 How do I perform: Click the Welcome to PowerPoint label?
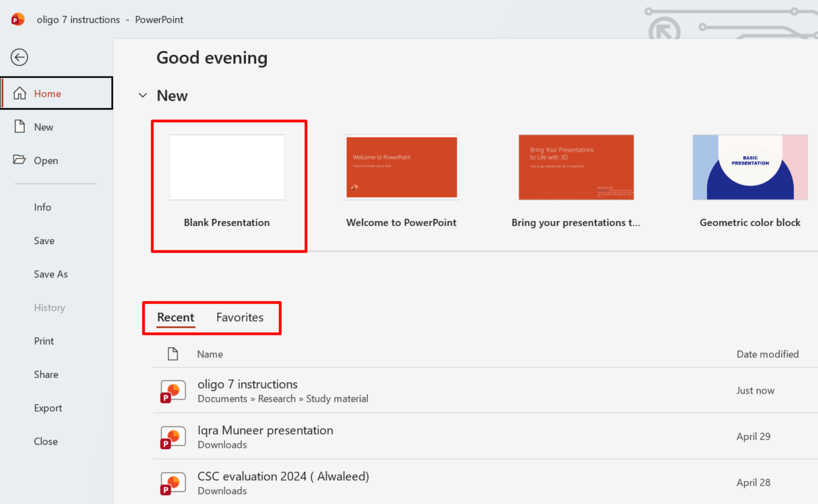pyautogui.click(x=401, y=222)
